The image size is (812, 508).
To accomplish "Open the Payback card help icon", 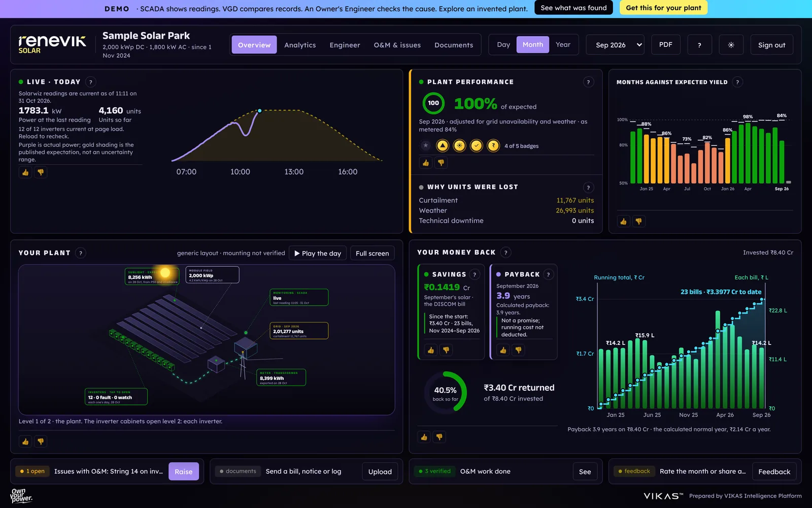I will point(548,274).
